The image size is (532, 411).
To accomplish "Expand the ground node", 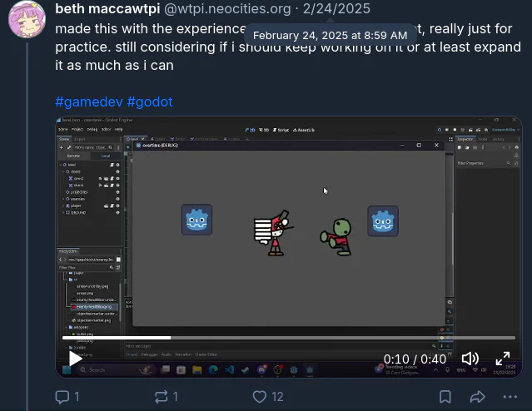I will tap(63, 212).
